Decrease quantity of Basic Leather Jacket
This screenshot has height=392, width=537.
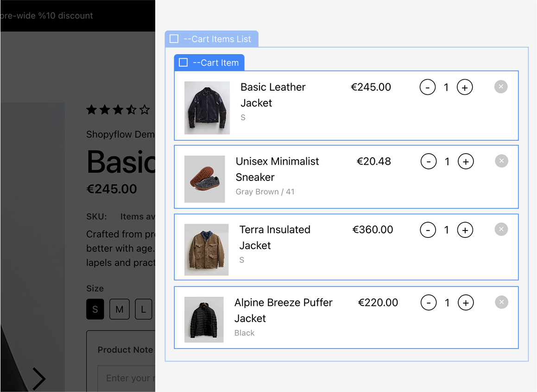427,87
